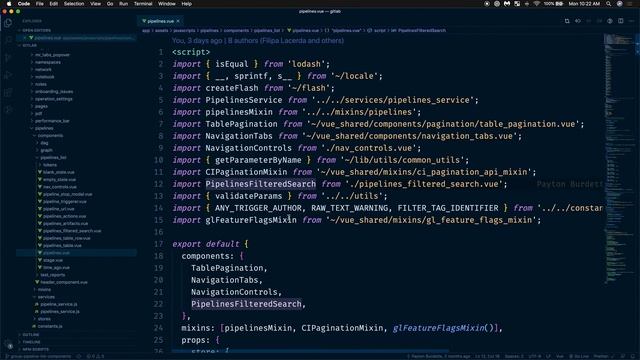Open editor More Actions ellipsis
The width and height of the screenshot is (640, 360).
coord(631,21)
